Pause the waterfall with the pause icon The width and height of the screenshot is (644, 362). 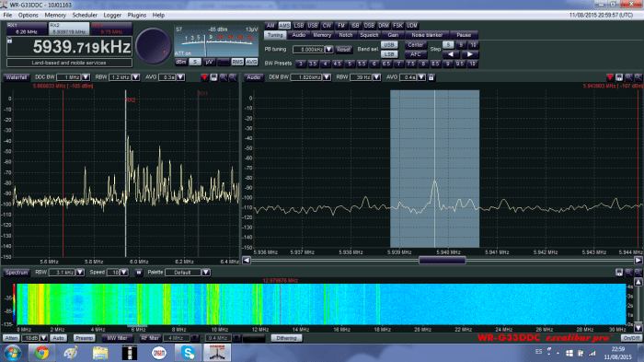tap(139, 273)
